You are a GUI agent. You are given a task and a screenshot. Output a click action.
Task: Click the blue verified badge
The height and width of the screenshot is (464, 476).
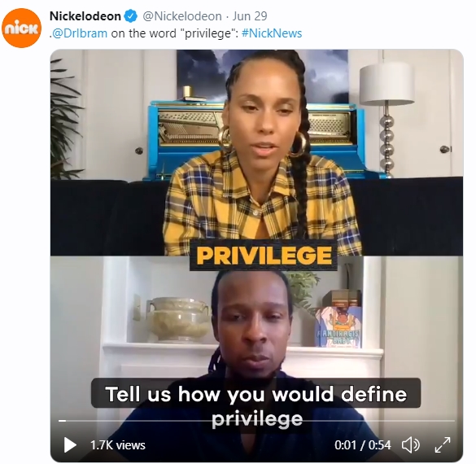pos(131,16)
